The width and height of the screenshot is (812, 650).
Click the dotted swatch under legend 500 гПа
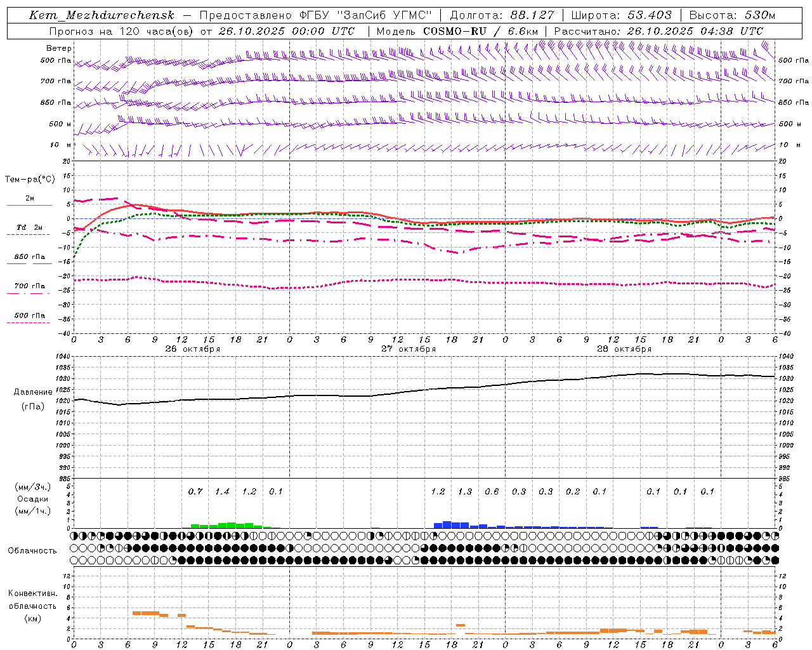[29, 322]
